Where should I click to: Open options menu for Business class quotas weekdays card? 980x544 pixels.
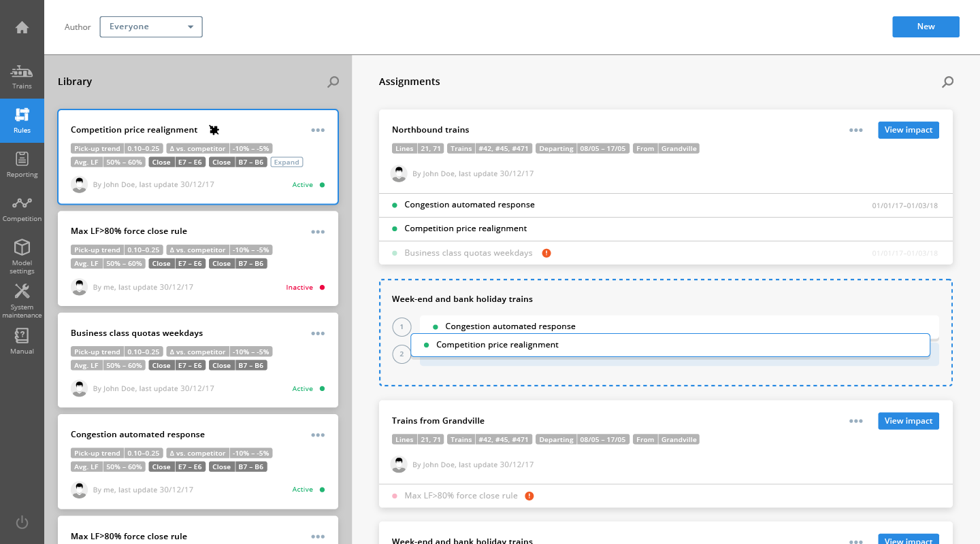[318, 333]
